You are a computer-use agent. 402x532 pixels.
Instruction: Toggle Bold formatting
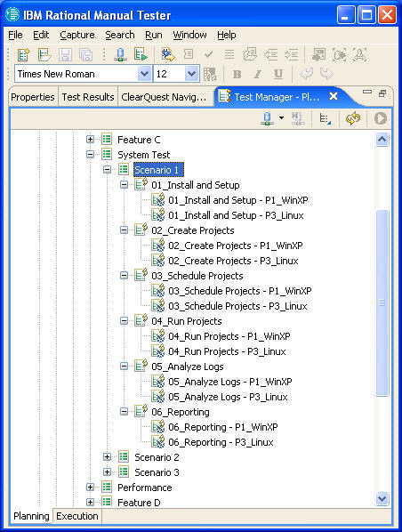[x=237, y=74]
